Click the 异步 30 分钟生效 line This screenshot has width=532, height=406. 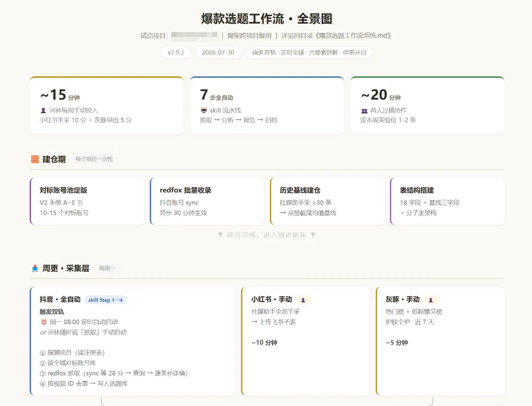coord(183,213)
